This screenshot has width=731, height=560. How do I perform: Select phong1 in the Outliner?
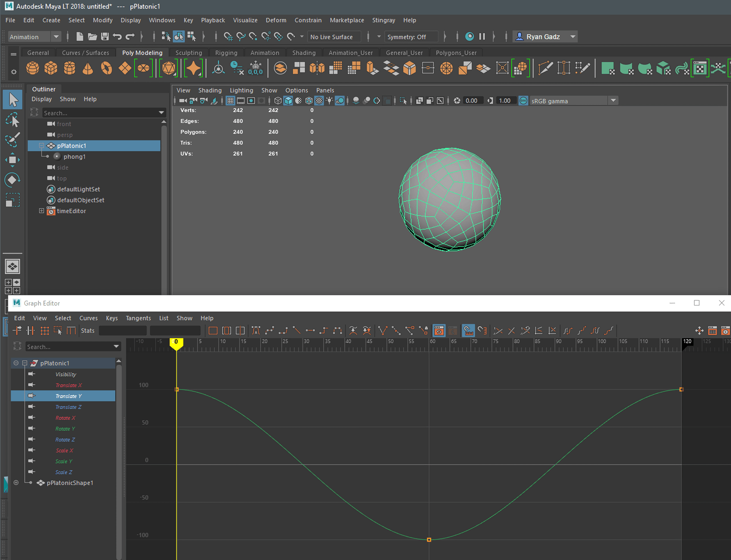pos(75,157)
